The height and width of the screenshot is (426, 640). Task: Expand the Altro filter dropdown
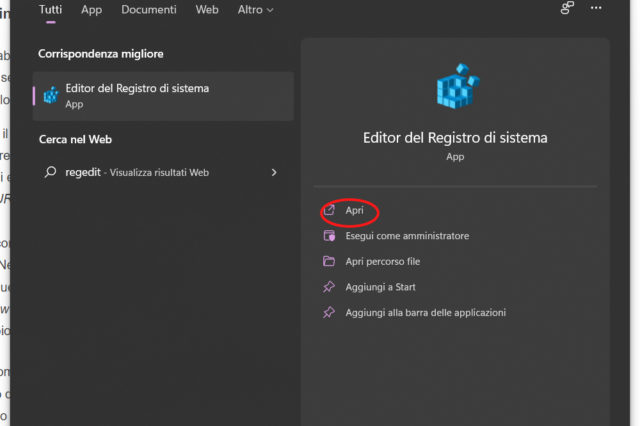coord(256,9)
